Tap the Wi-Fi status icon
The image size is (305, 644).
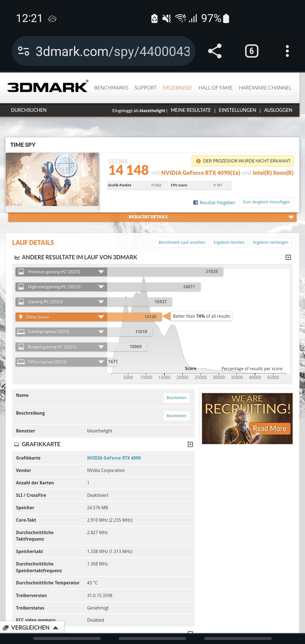click(181, 18)
